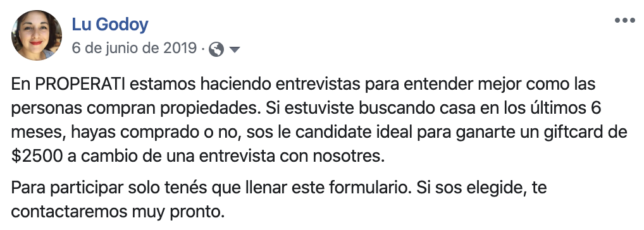644x230 pixels.
Task: Visit the Lu Godoy profile name link
Action: click(x=109, y=25)
